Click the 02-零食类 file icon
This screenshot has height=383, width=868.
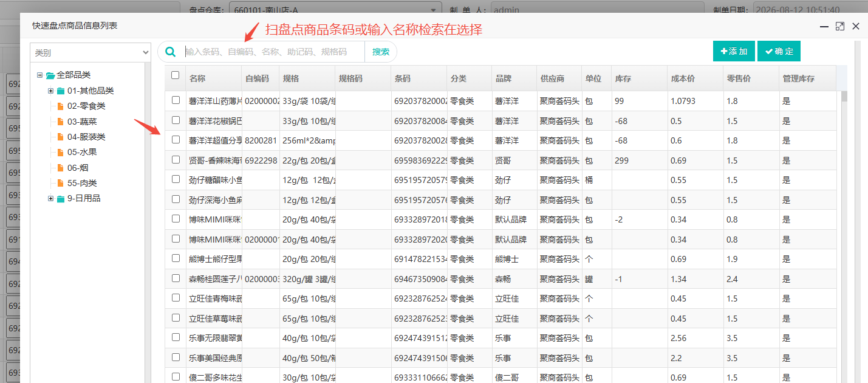(61, 106)
